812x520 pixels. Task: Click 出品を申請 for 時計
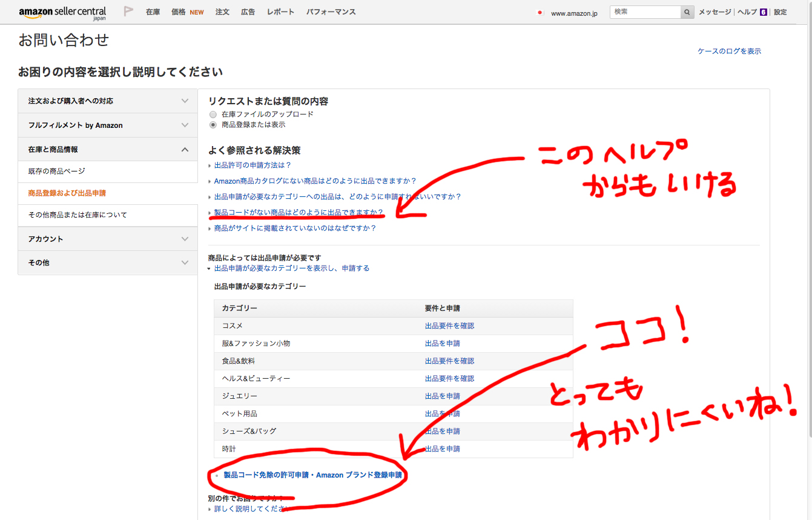point(442,448)
